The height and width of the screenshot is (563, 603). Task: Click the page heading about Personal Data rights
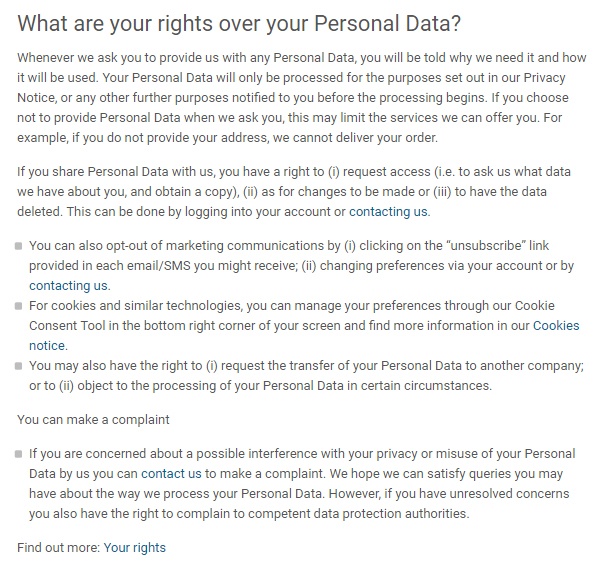(x=239, y=24)
